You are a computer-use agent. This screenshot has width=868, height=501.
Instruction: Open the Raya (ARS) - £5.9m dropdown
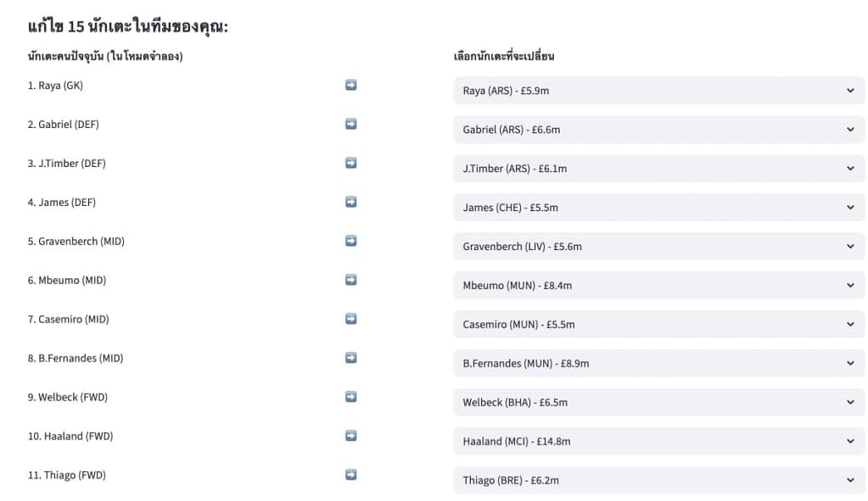pos(658,91)
